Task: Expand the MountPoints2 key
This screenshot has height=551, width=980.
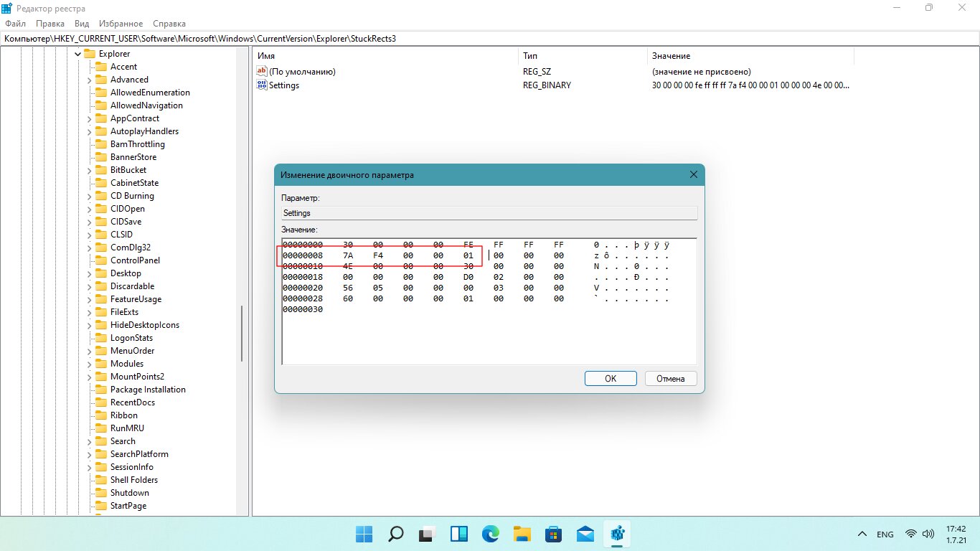Action: (90, 377)
